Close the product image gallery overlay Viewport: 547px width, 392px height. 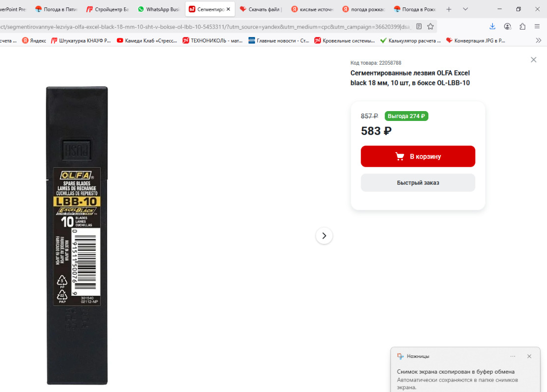pyautogui.click(x=533, y=60)
